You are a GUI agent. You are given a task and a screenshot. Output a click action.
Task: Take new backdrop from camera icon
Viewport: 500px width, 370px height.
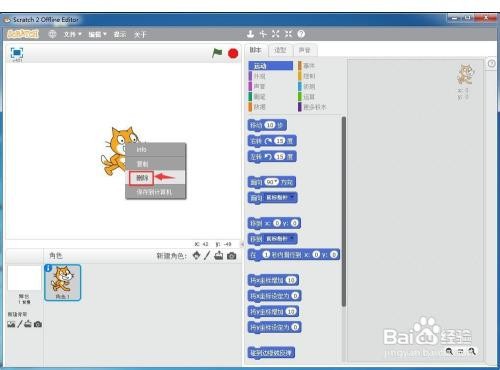coord(38,324)
